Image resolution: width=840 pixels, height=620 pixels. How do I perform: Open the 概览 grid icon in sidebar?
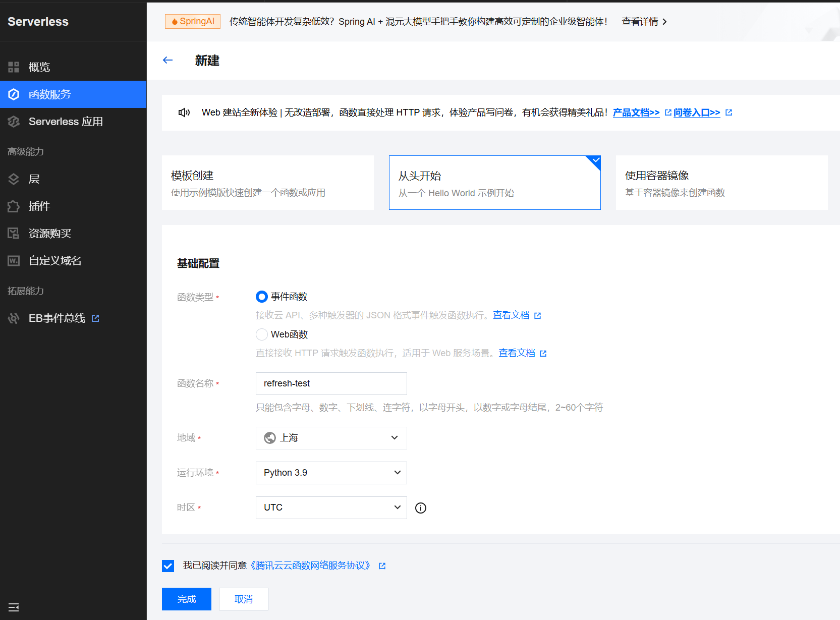coord(14,67)
